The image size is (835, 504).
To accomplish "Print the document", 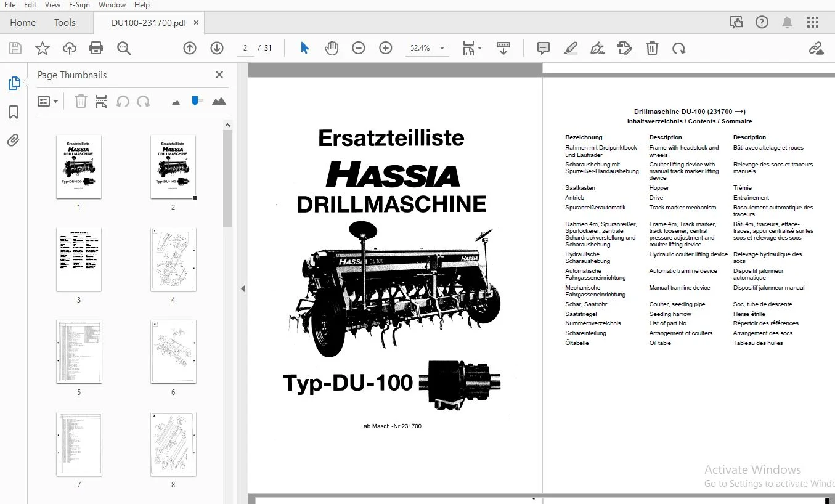I will [96, 48].
